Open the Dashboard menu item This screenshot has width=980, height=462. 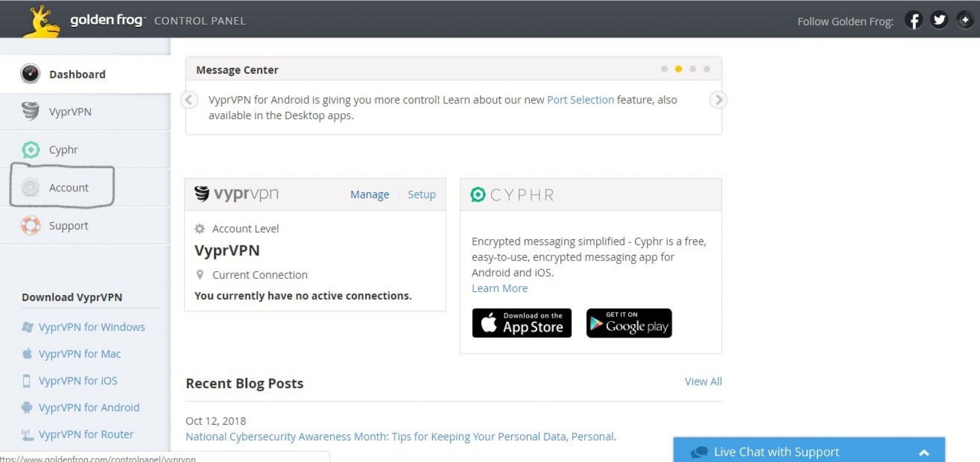85,74
